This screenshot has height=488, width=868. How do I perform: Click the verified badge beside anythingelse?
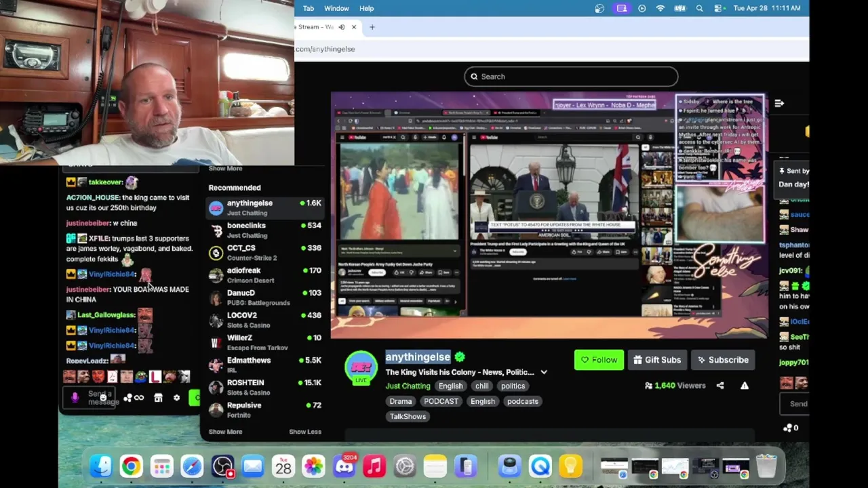tap(460, 357)
